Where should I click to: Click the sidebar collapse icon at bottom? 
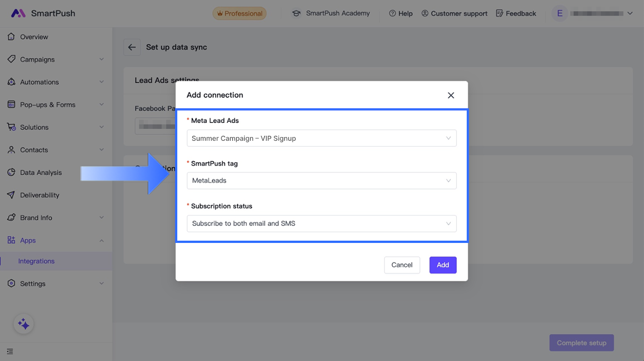click(x=10, y=351)
